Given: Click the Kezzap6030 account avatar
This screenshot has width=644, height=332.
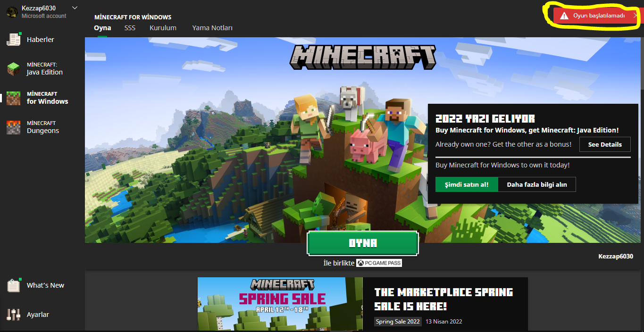Looking at the screenshot, I should click(12, 12).
